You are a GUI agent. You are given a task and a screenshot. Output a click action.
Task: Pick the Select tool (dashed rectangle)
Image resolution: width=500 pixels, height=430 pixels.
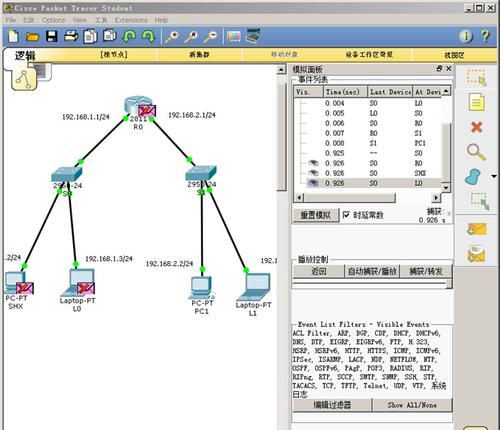[x=476, y=77]
